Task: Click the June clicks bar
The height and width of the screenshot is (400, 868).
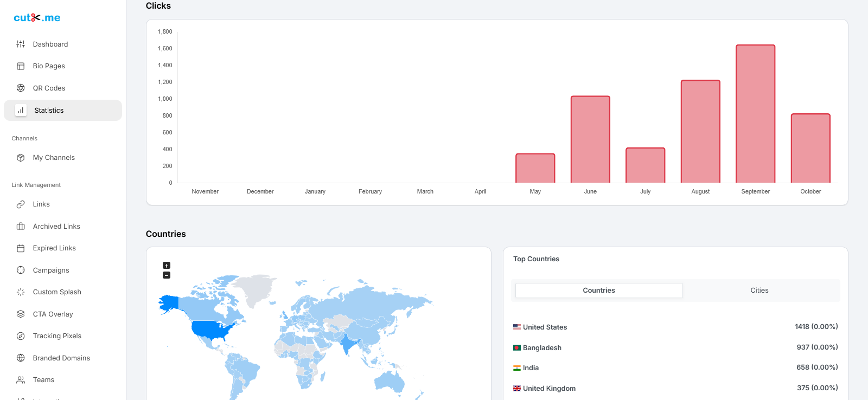Action: coord(590,139)
